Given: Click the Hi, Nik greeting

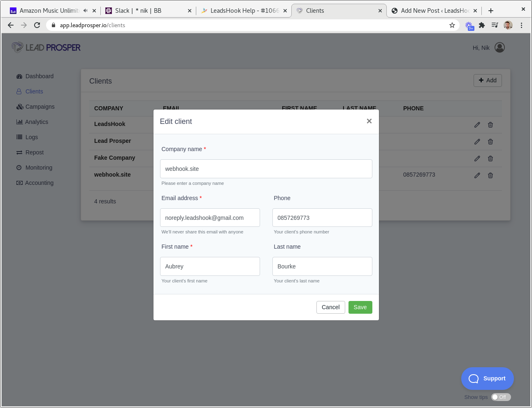Looking at the screenshot, I should 481,48.
